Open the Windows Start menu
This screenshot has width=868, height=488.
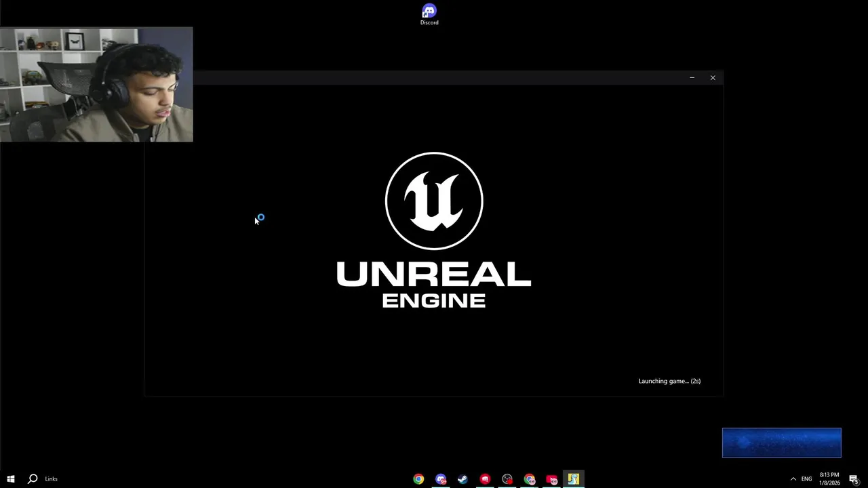click(x=10, y=479)
